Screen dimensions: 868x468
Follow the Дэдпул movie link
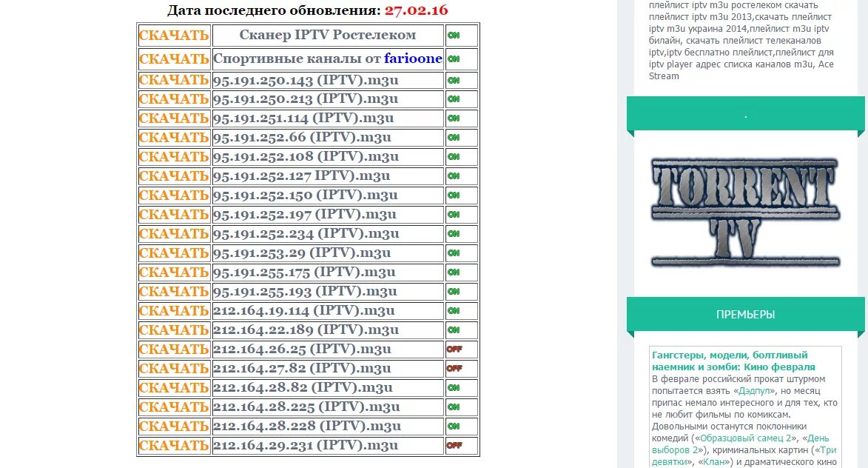pos(754,391)
